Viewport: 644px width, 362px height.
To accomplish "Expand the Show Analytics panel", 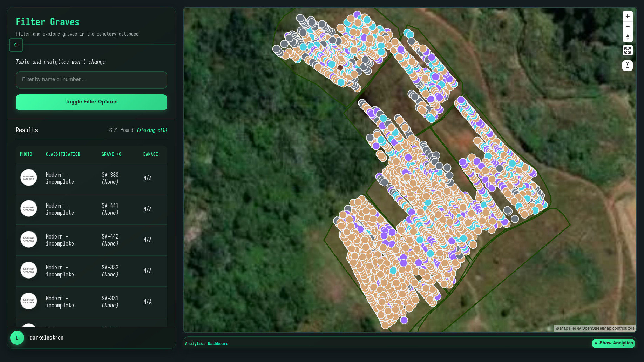I will 613,343.
